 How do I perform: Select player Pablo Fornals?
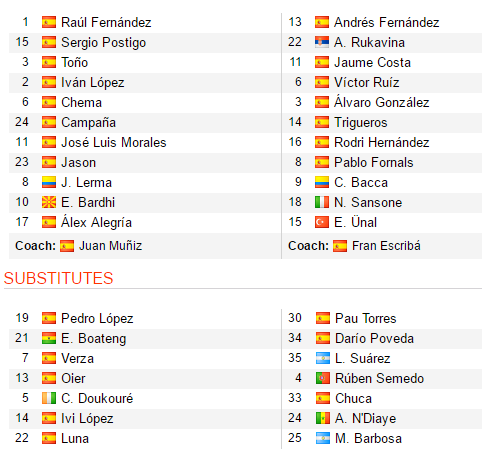pos(374,162)
